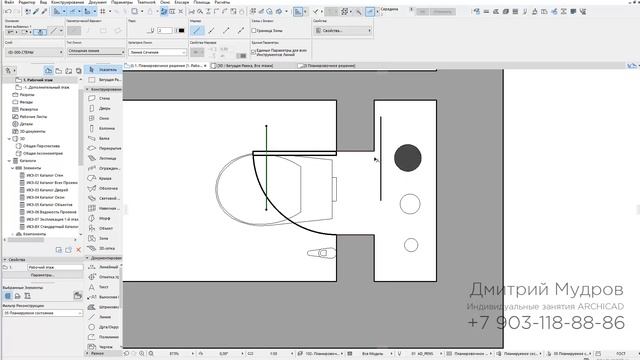Viewport: 640px width, 360px height.
Task: Click the pen number input field
Action: tap(165, 31)
